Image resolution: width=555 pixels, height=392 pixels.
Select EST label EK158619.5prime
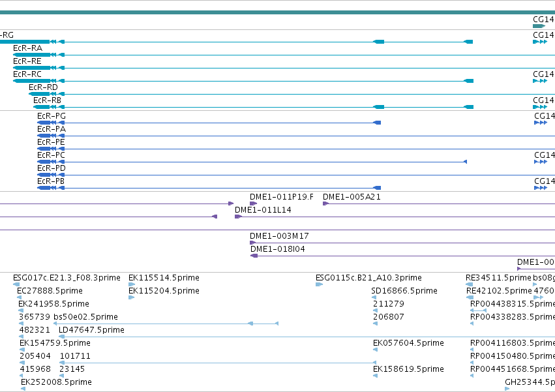[408, 369]
